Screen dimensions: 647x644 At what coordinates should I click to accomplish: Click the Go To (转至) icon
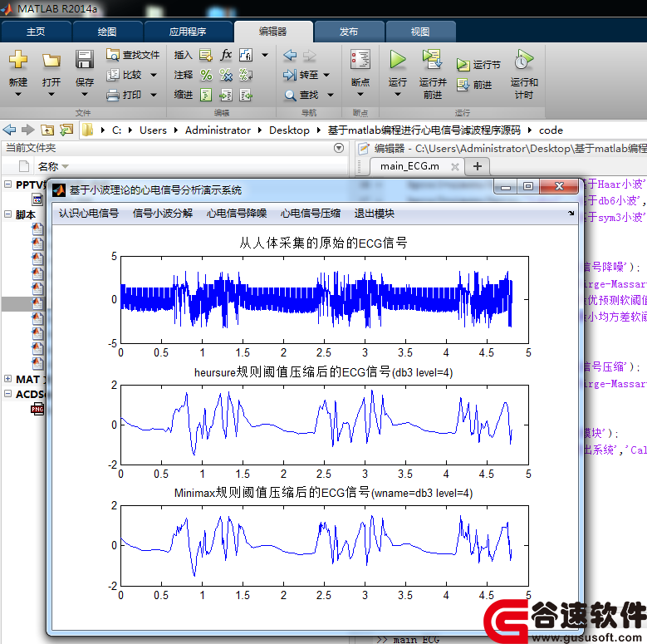[290, 75]
